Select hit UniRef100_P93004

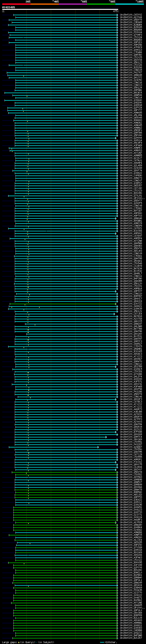pyautogui.click(x=131, y=32)
